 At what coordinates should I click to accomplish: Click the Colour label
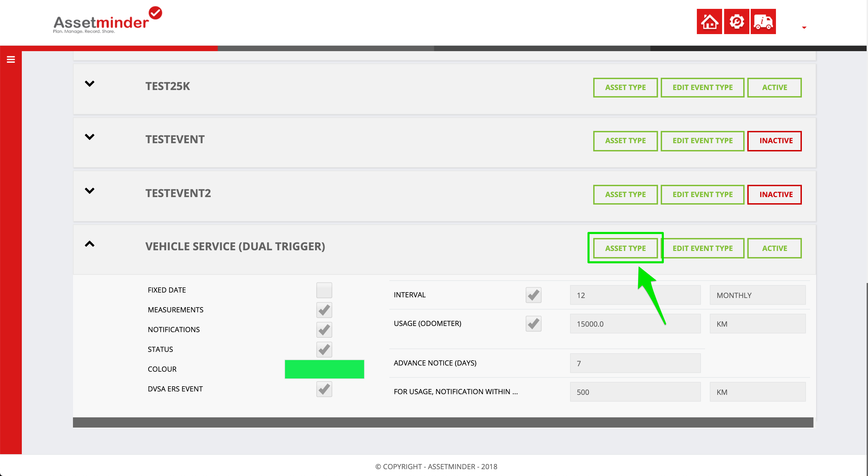coord(162,369)
